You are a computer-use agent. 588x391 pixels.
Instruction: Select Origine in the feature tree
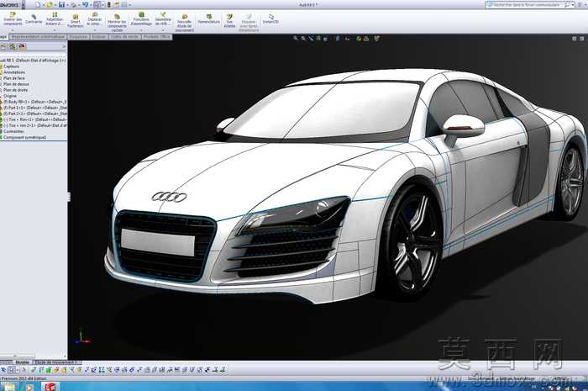(x=10, y=97)
